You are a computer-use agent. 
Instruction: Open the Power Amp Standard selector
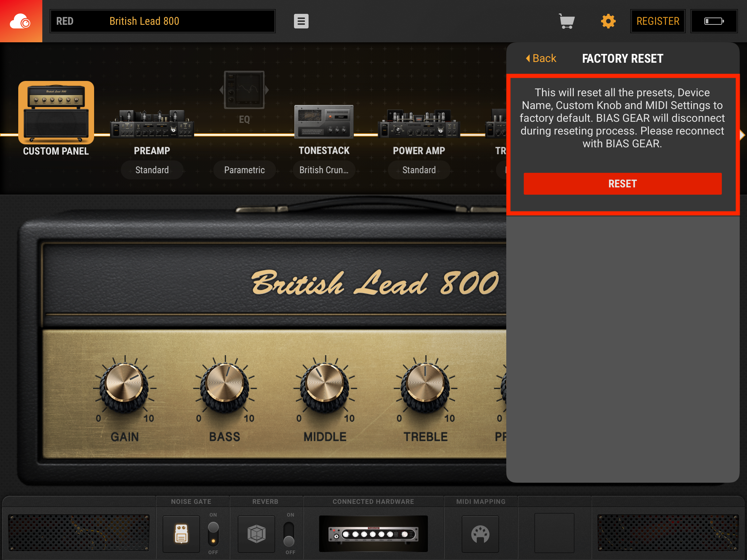click(x=419, y=170)
